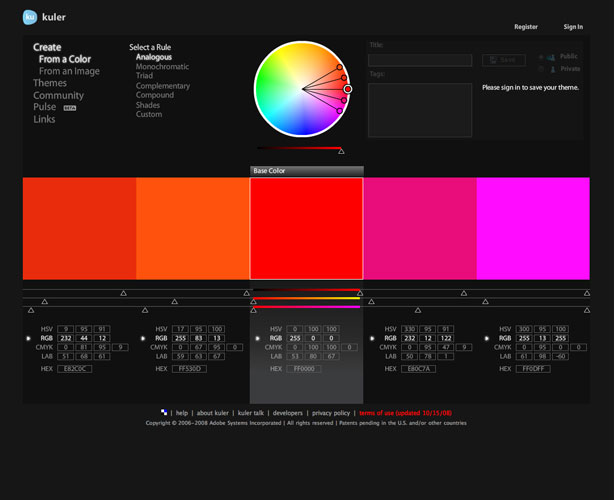Select RGB mode arrow for E82C0C column
Viewport: 615px width, 500px height.
click(28, 338)
